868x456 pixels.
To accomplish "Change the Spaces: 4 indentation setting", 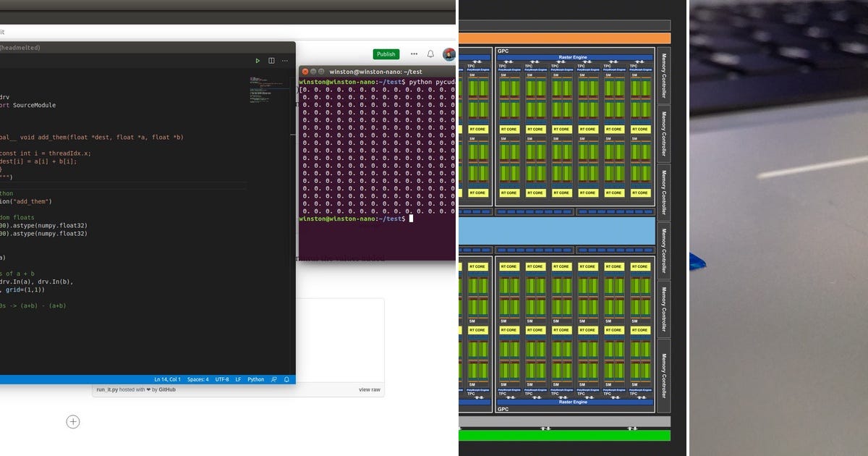I will pos(197,379).
